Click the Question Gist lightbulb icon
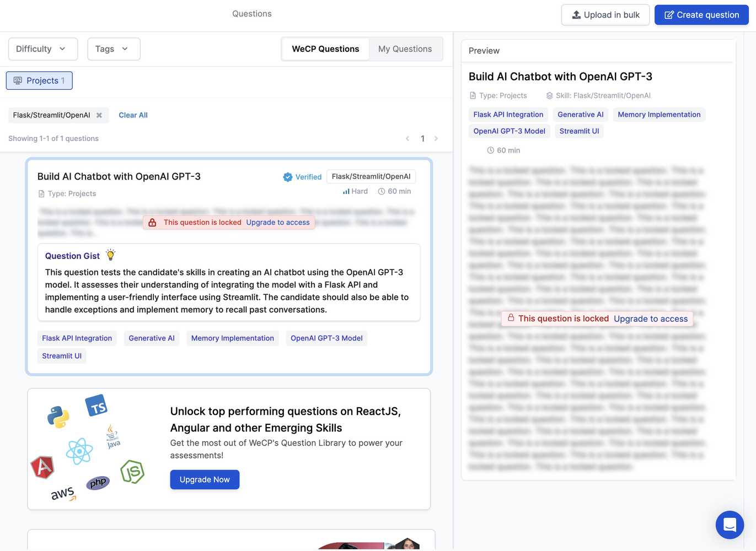The image size is (756, 551). 111,255
